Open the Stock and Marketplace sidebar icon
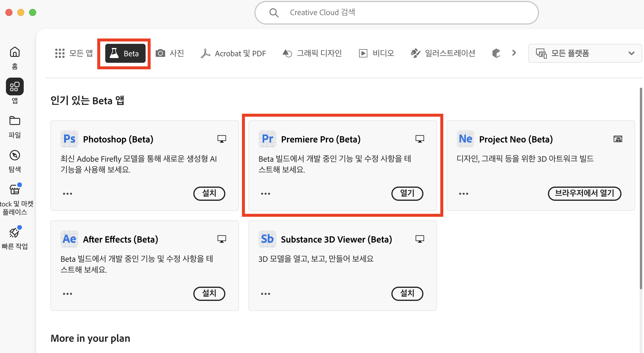 coord(15,190)
